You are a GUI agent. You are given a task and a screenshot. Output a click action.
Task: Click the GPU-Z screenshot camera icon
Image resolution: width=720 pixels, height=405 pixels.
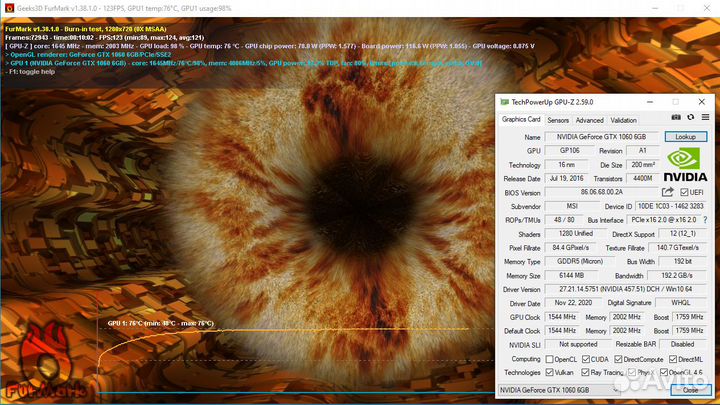pyautogui.click(x=676, y=119)
